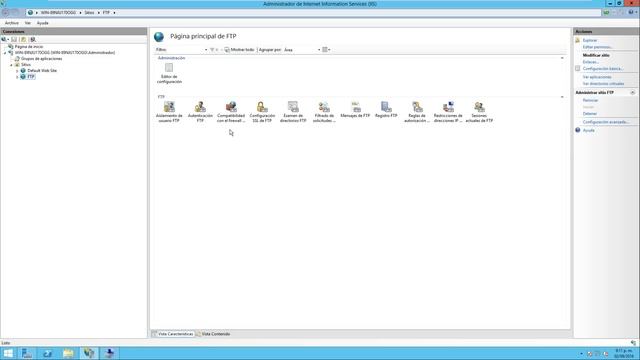The height and width of the screenshot is (360, 640).
Task: Click the Windows Start button
Action: pos(8,353)
